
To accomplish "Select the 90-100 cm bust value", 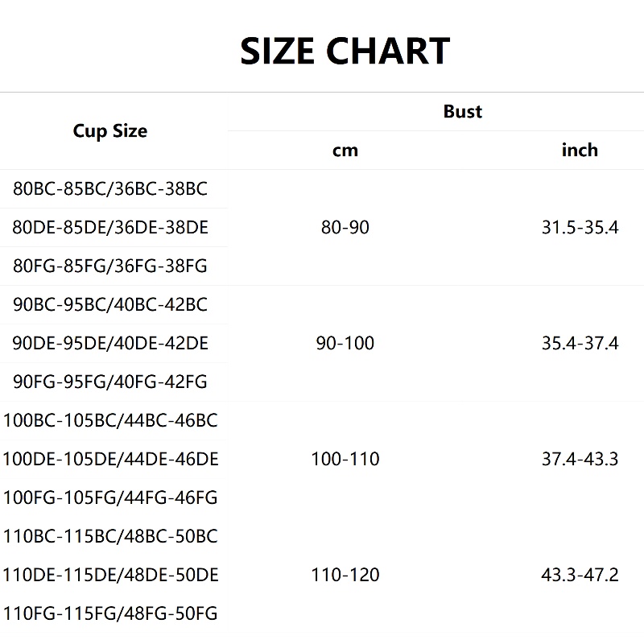I will [345, 344].
